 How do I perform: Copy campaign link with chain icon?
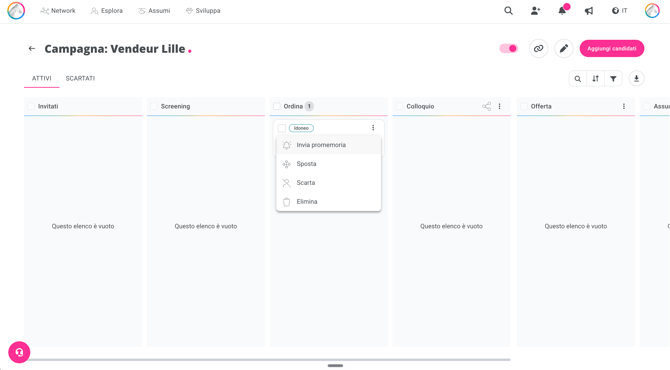click(538, 49)
